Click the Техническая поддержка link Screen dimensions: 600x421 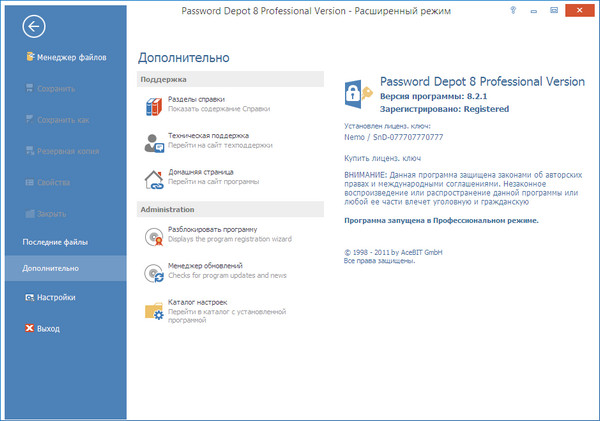point(209,135)
